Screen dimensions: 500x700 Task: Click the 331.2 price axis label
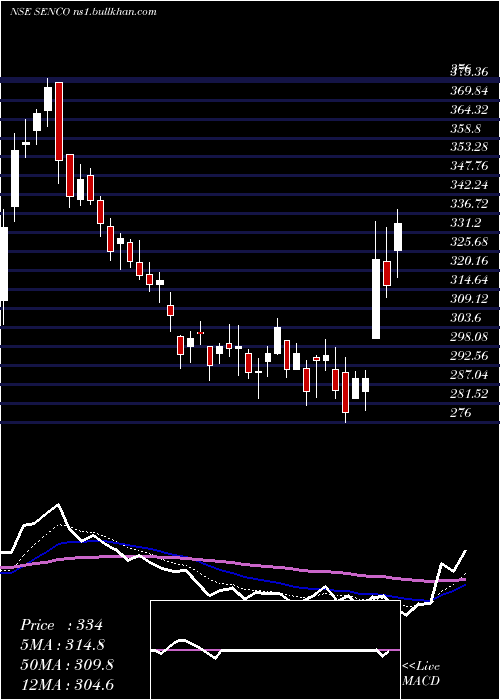click(466, 223)
